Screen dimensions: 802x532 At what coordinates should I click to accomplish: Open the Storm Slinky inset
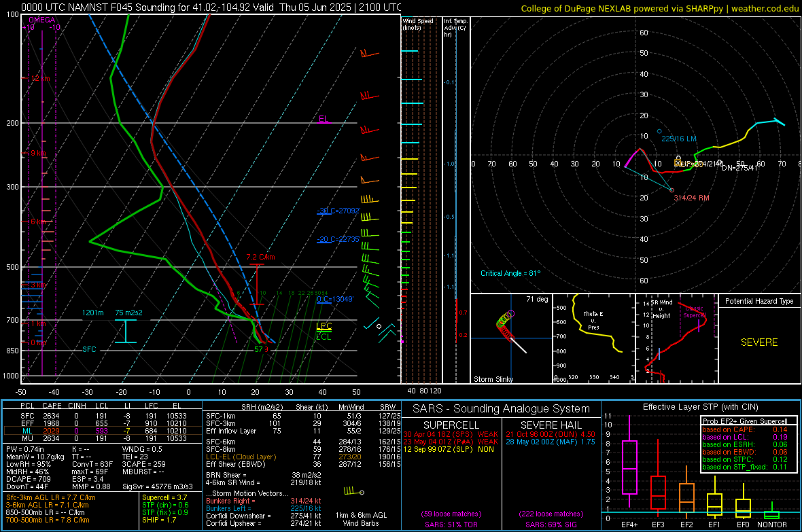[511, 338]
